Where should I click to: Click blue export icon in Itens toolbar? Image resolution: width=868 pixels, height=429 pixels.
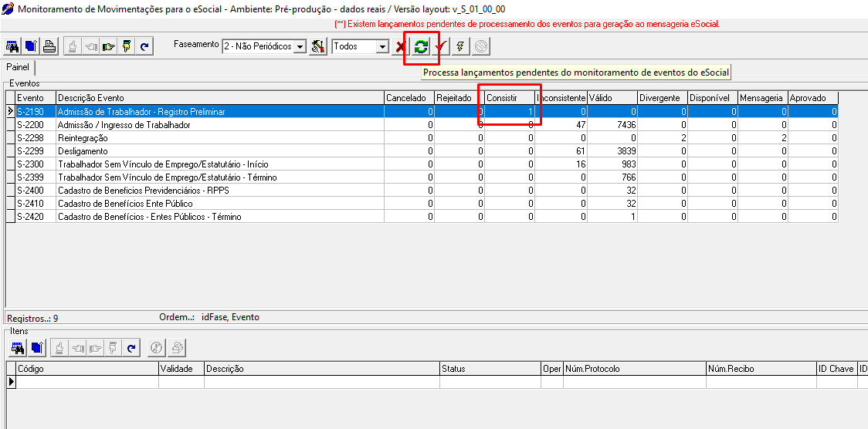pyautogui.click(x=36, y=348)
